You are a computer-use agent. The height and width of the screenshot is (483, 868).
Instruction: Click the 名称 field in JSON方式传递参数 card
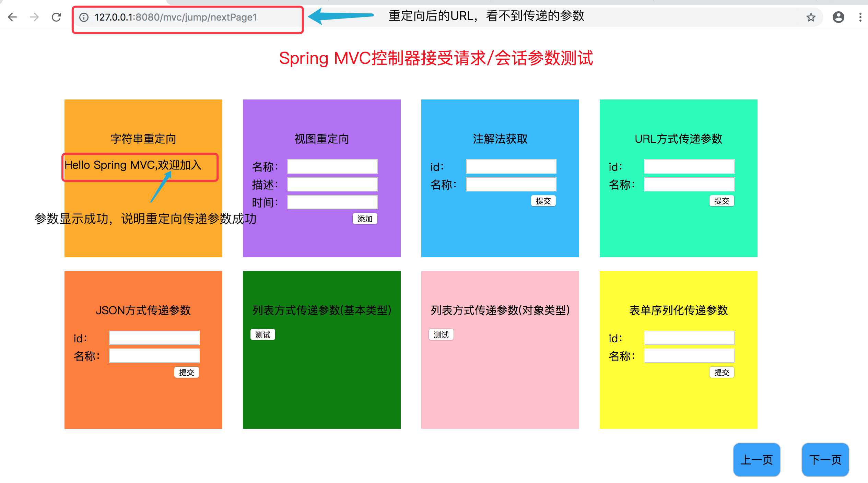click(154, 356)
